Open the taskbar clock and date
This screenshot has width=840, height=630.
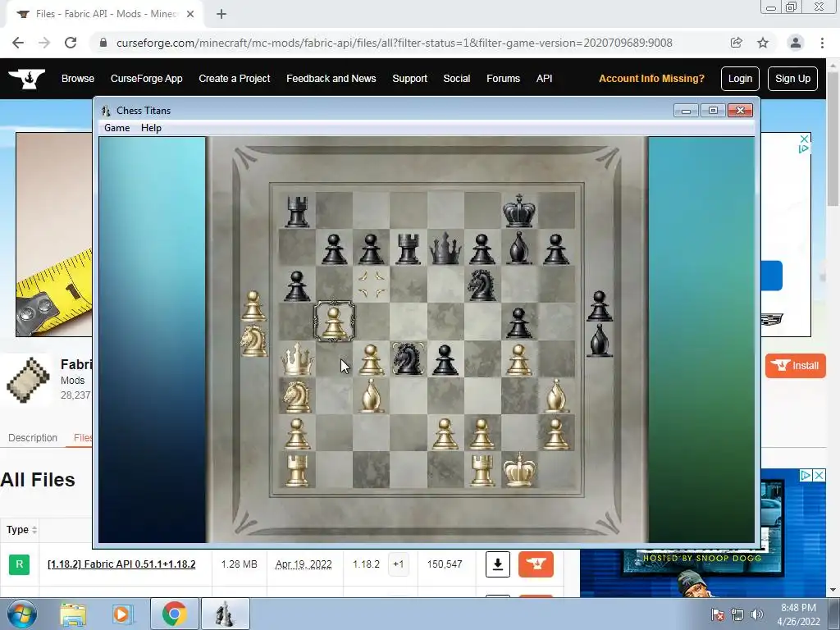click(798, 614)
